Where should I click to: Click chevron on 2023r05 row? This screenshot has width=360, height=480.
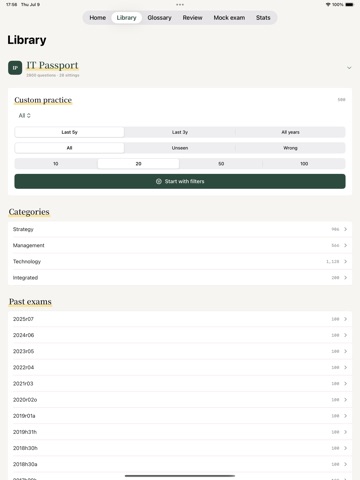(346, 351)
